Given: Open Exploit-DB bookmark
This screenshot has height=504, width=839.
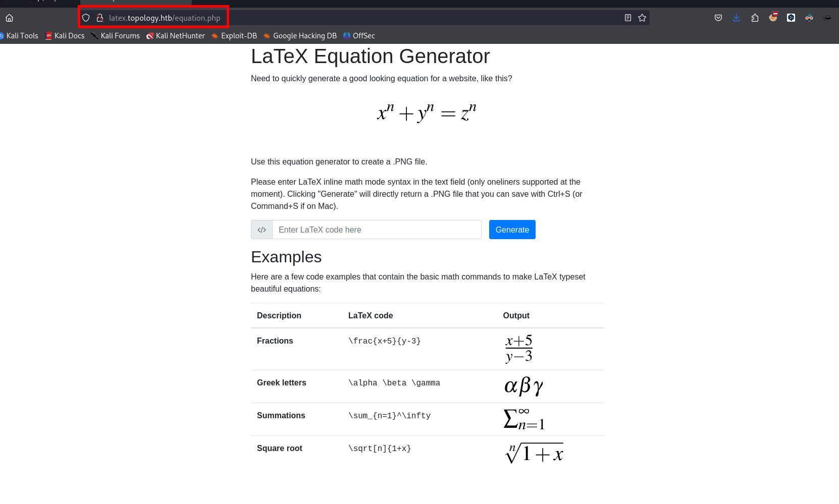Looking at the screenshot, I should click(234, 36).
